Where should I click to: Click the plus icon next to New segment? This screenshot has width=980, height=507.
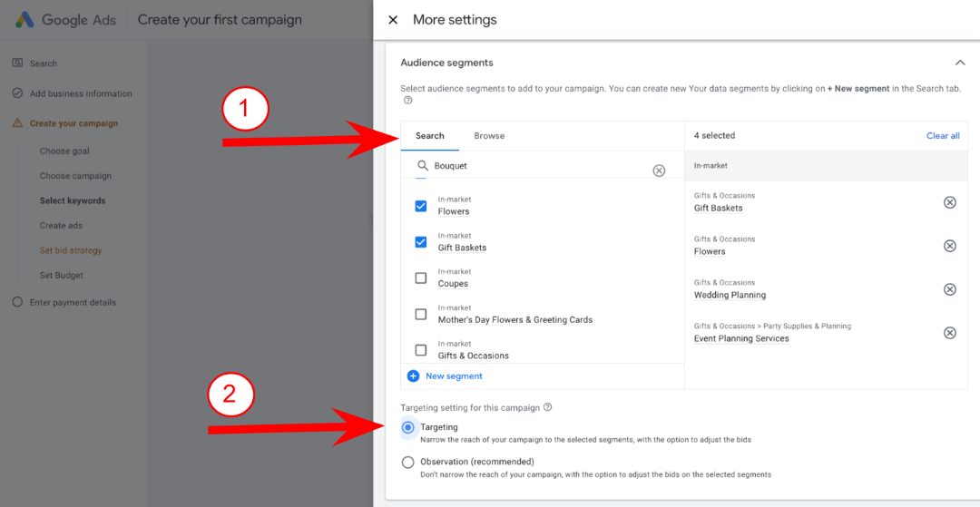tap(413, 375)
